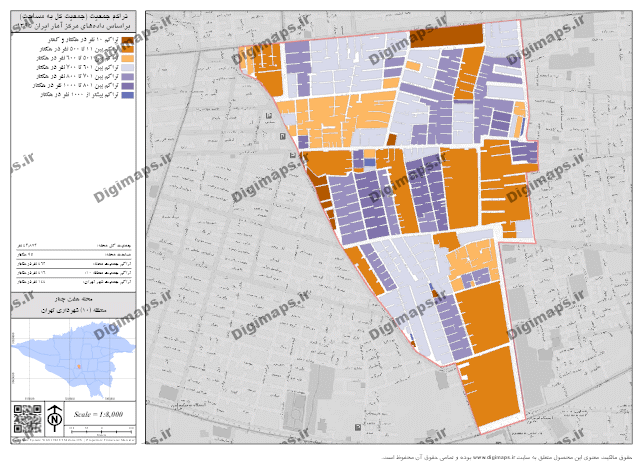Click the parking P marker near the map's bottom edge
Screen dimensions: 643x461
coord(358,427)
